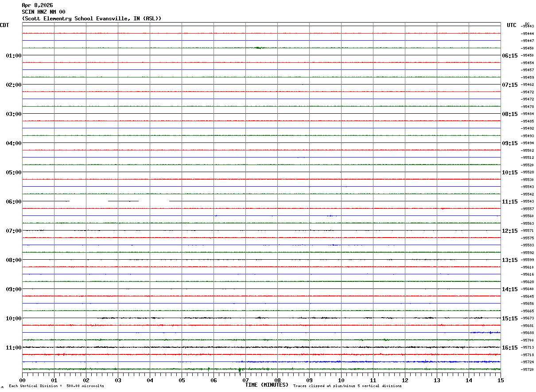Click minute tick label '05' on time axis
Viewport: 536px width, 392px height.
coord(182,380)
